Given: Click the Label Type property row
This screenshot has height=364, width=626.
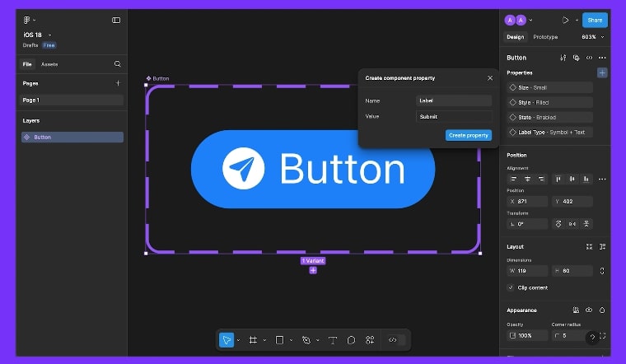Looking at the screenshot, I should tap(550, 132).
